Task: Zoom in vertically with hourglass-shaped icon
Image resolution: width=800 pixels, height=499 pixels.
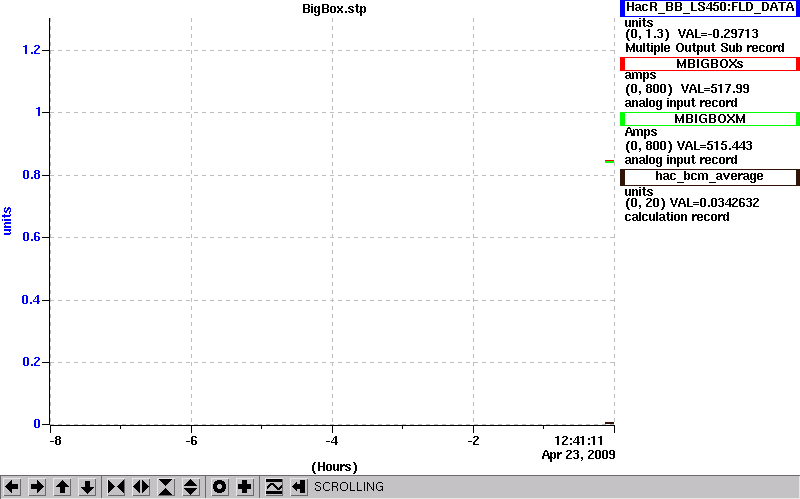Action: coord(166,487)
